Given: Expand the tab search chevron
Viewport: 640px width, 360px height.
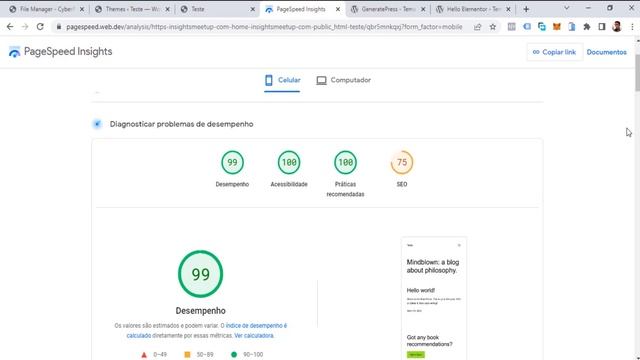Looking at the screenshot, I should [x=567, y=8].
